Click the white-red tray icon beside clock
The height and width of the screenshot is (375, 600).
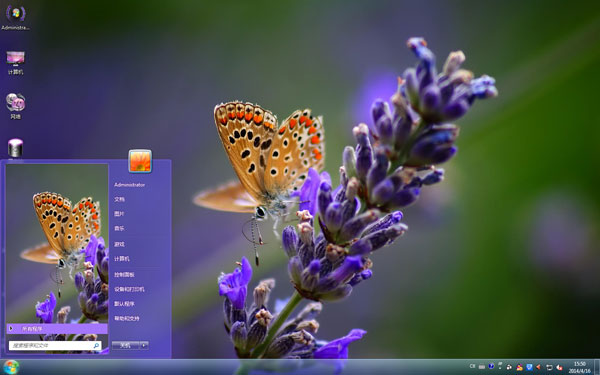(559, 367)
